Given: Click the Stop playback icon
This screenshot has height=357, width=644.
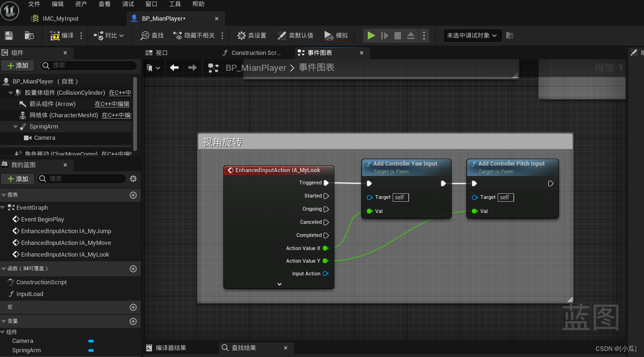Looking at the screenshot, I should pos(398,36).
